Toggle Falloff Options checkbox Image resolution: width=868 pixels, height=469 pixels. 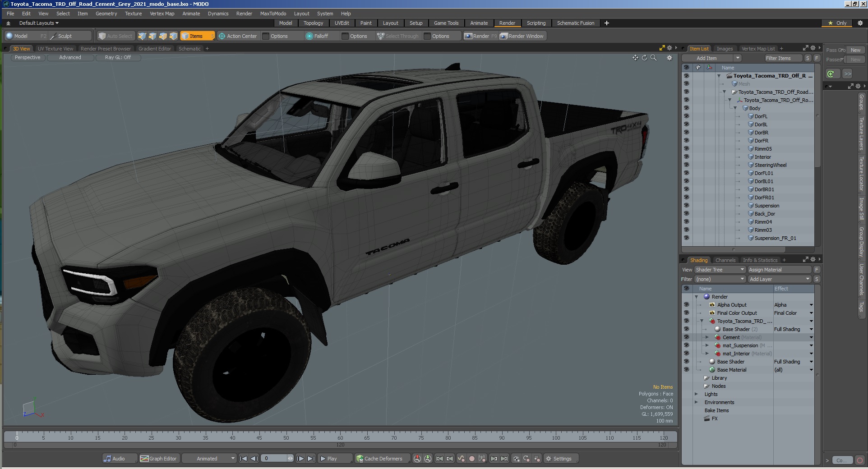pos(345,36)
